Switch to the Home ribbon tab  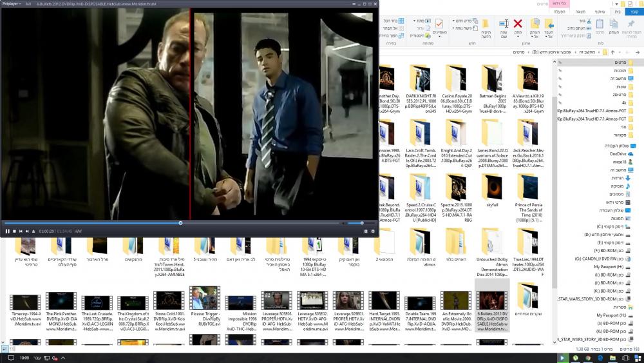pos(618,12)
